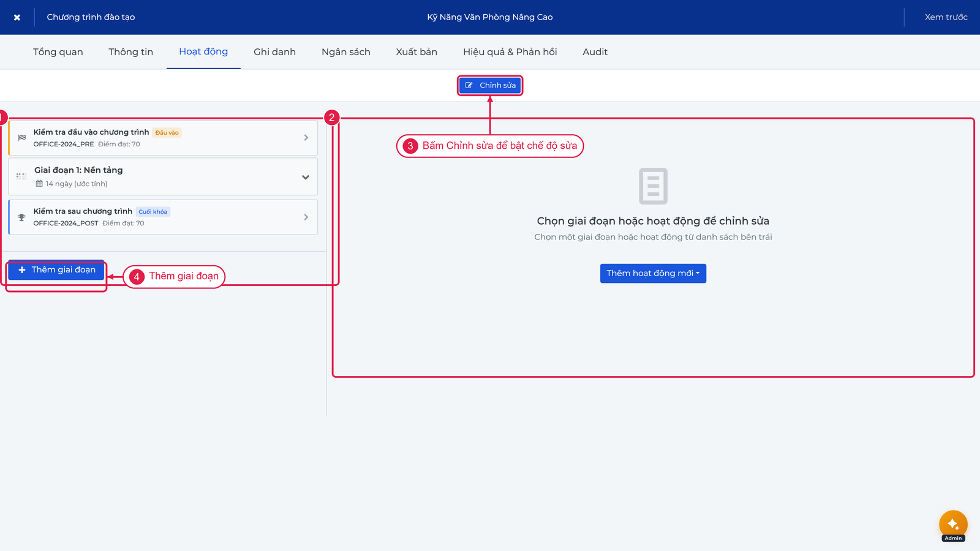The height and width of the screenshot is (551, 980).
Task: Close the training program editor with X
Action: click(x=17, y=17)
